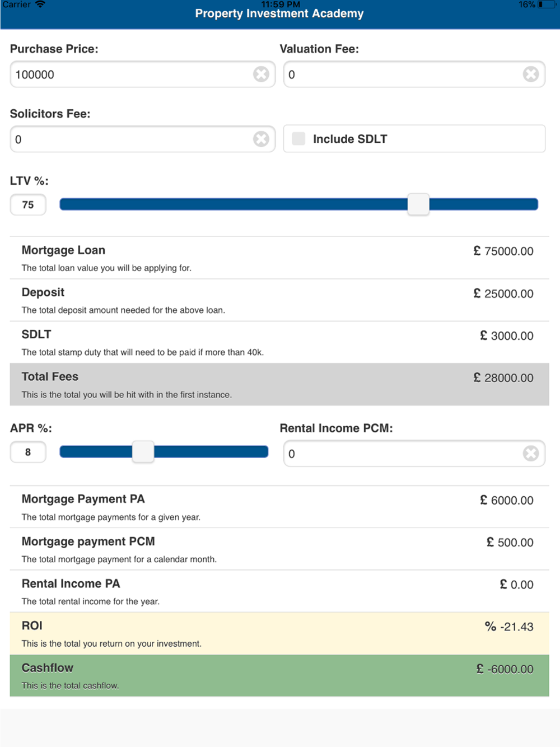Tap the Wi-Fi icon in status bar
The height and width of the screenshot is (747, 560).
pyautogui.click(x=40, y=4)
